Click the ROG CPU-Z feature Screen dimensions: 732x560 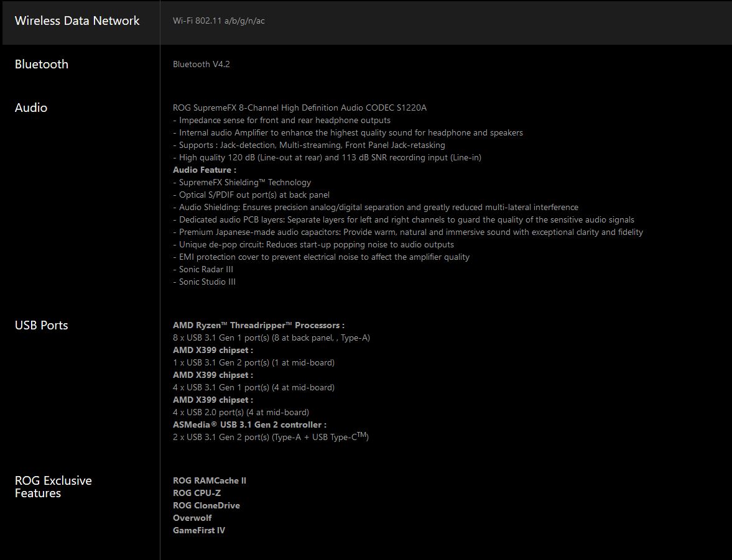pyautogui.click(x=197, y=493)
